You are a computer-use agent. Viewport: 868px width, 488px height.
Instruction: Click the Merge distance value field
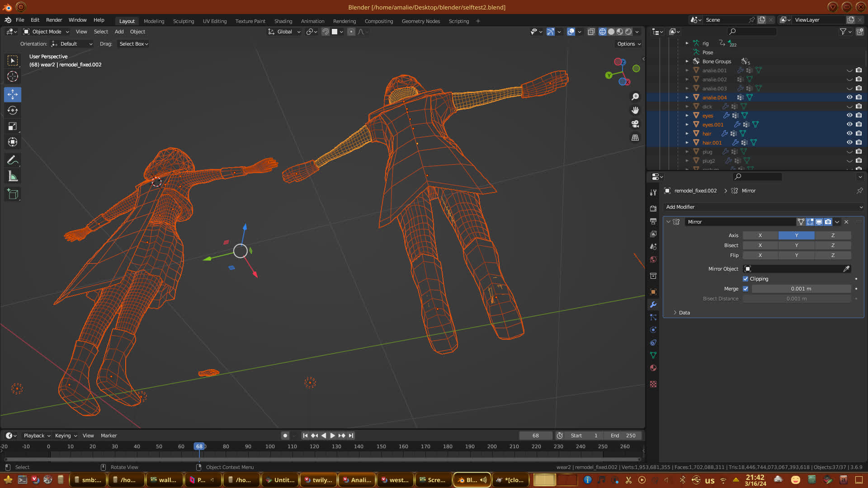801,289
